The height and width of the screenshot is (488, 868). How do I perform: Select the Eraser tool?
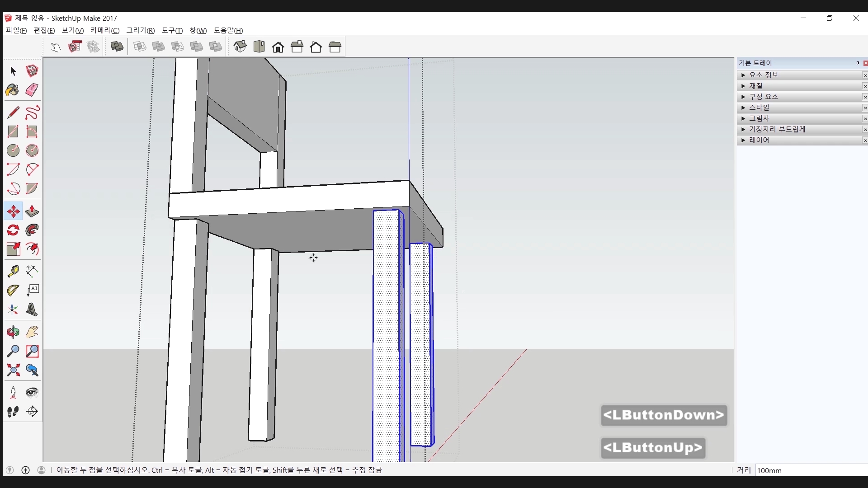pyautogui.click(x=32, y=90)
